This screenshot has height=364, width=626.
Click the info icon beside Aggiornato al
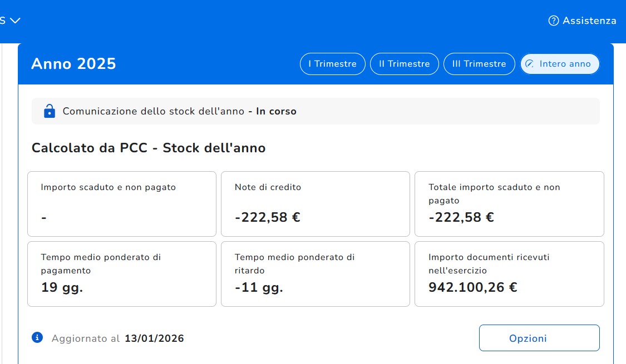click(37, 337)
